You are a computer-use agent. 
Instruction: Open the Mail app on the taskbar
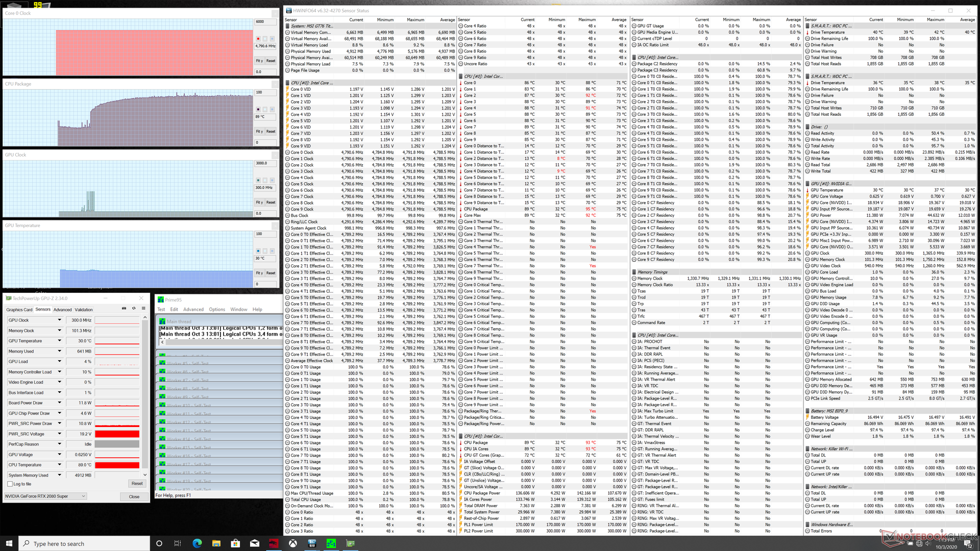click(x=254, y=543)
